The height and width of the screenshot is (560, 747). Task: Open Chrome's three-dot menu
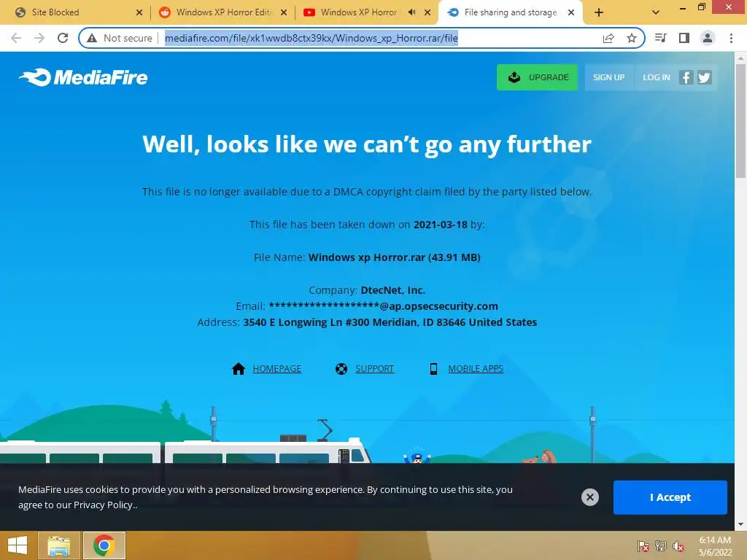[731, 38]
